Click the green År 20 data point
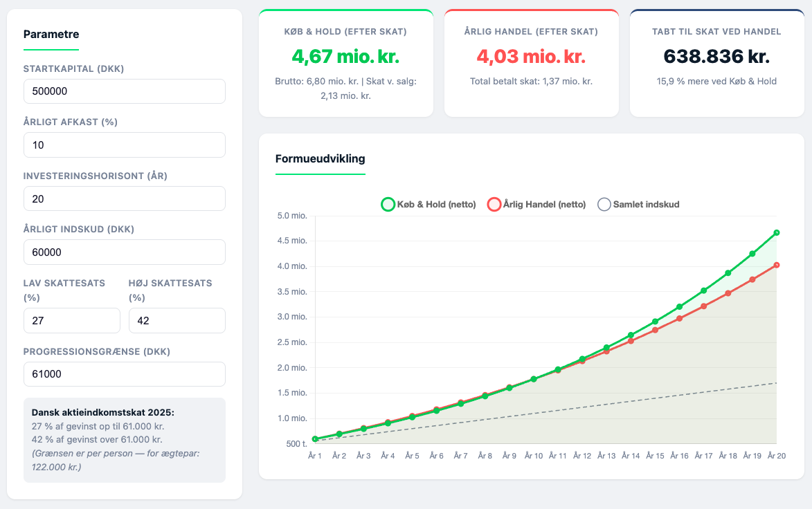812x509 pixels. tap(776, 233)
